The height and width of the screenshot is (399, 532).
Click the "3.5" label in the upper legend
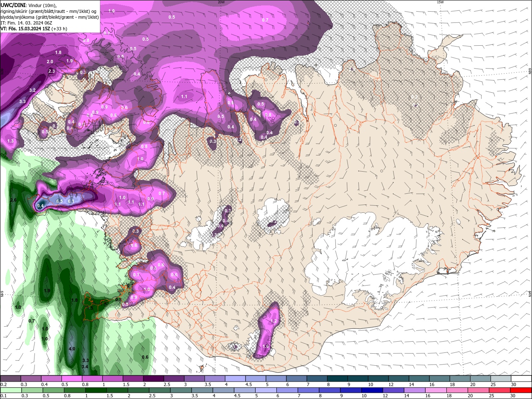coord(207,384)
